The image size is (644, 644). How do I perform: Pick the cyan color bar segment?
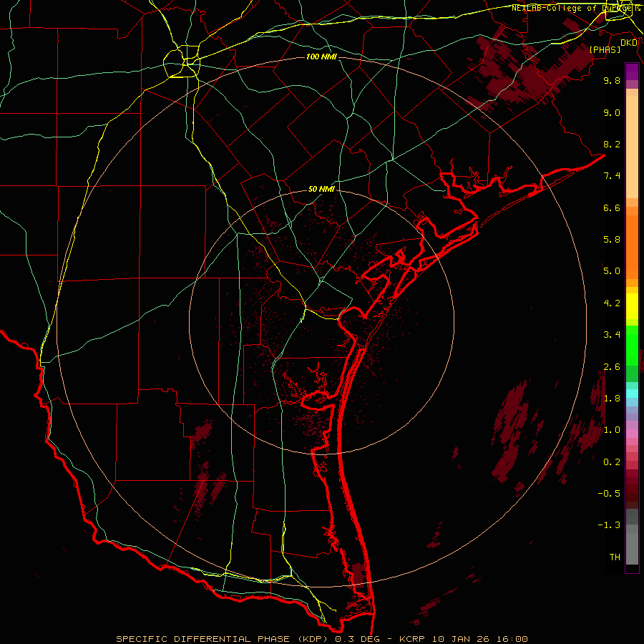click(632, 394)
